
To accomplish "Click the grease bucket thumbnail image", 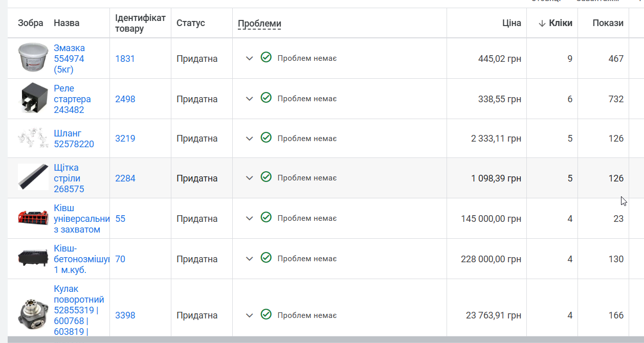I will point(32,57).
